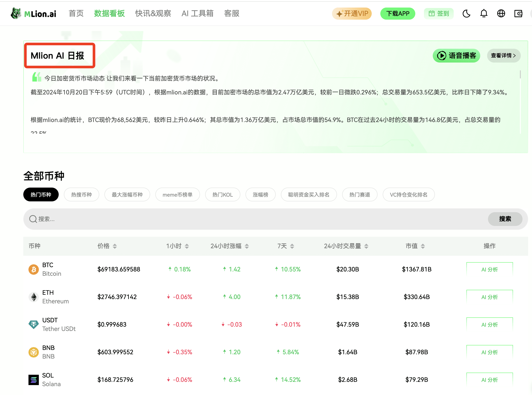Viewport: 532px width, 395px height.
Task: Toggle dark mode with the moon icon
Action: pos(466,14)
